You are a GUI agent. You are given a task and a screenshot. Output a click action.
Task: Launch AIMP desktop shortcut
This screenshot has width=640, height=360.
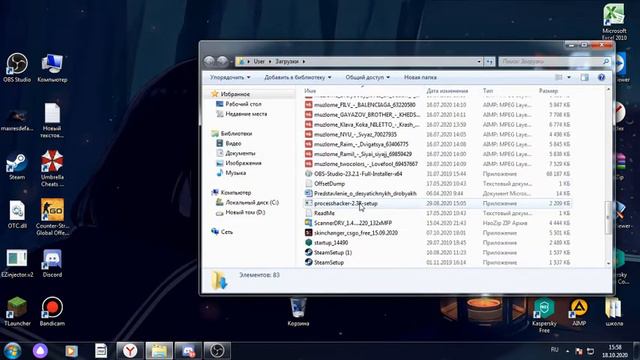click(x=579, y=312)
